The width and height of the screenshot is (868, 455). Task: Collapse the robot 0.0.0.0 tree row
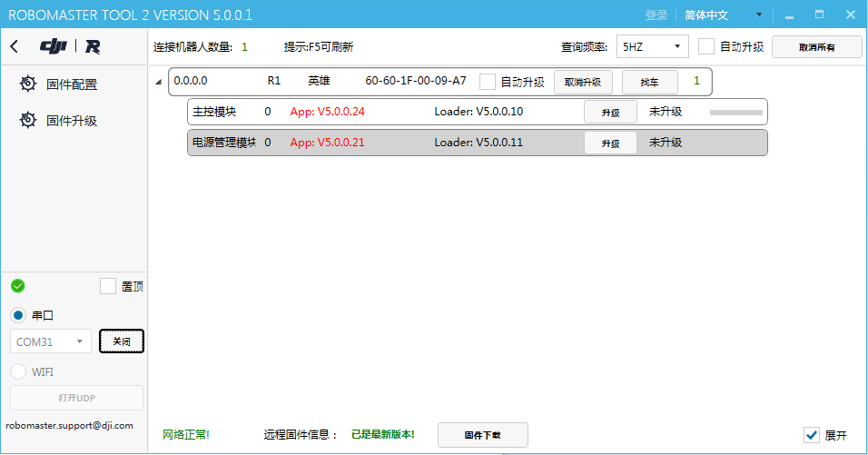(x=158, y=82)
